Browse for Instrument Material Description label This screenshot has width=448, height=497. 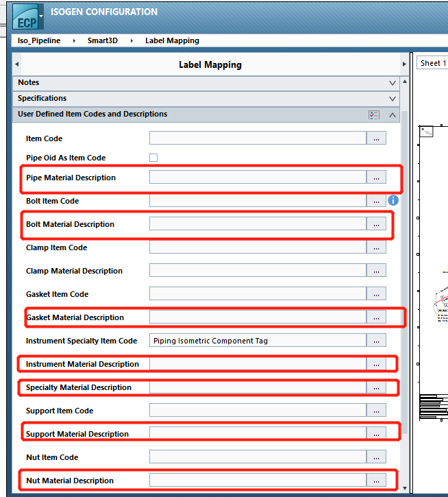click(376, 363)
